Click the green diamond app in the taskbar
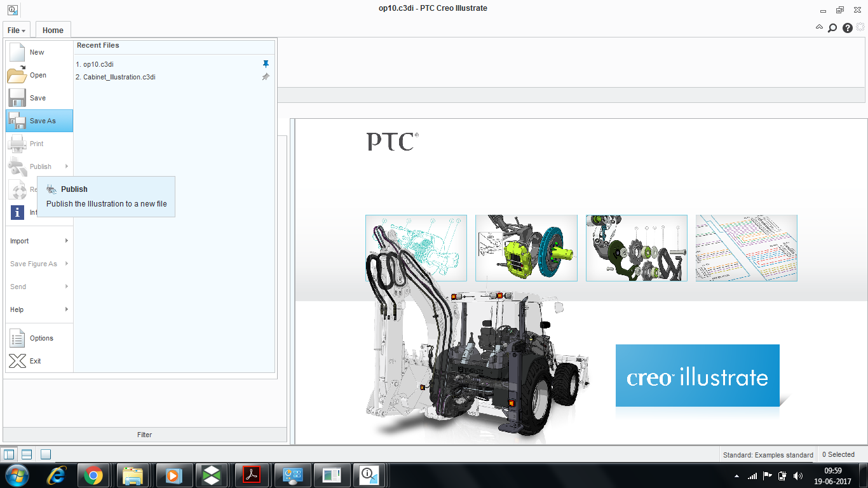The height and width of the screenshot is (488, 868). click(212, 475)
